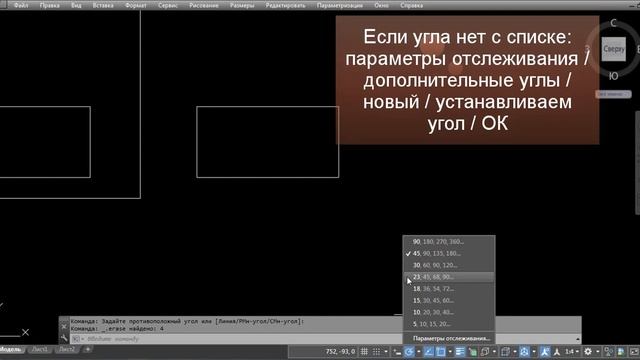Open UCS dropdown below ViewCube
Viewport: 640px width, 360px height.
tap(613, 94)
